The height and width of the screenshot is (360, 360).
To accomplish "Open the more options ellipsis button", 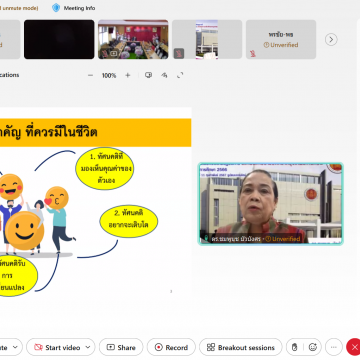I will pyautogui.click(x=334, y=347).
